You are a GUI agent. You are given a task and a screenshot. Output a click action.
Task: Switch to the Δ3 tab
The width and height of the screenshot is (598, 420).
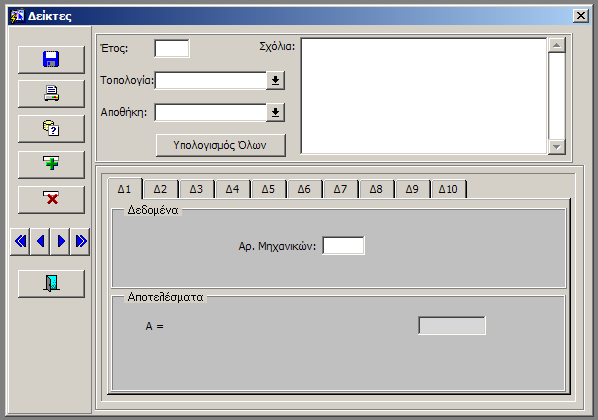[196, 189]
